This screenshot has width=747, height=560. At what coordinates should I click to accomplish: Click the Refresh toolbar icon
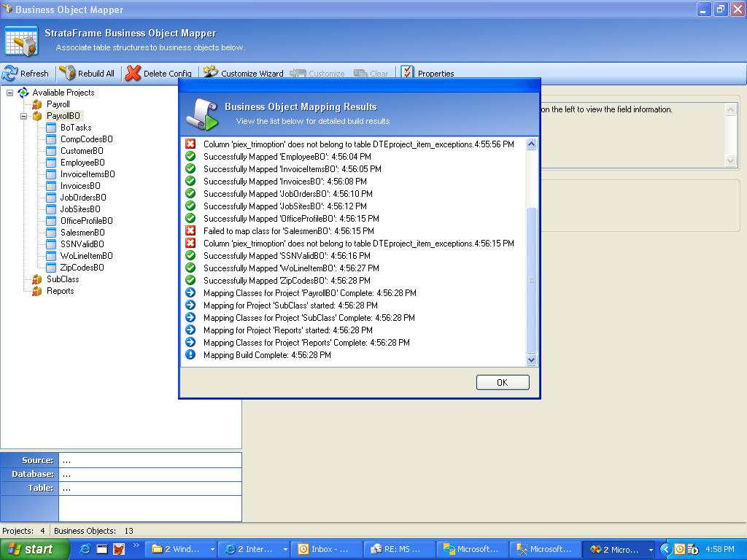[x=10, y=73]
